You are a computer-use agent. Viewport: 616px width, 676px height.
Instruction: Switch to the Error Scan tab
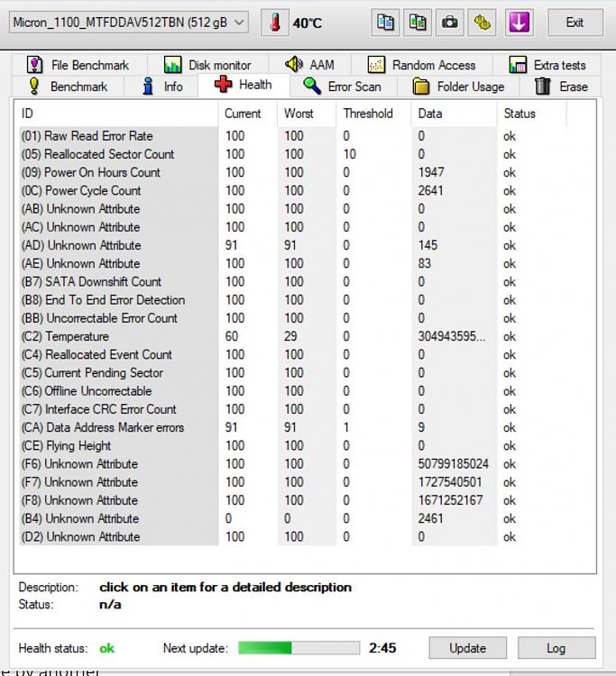(x=343, y=87)
